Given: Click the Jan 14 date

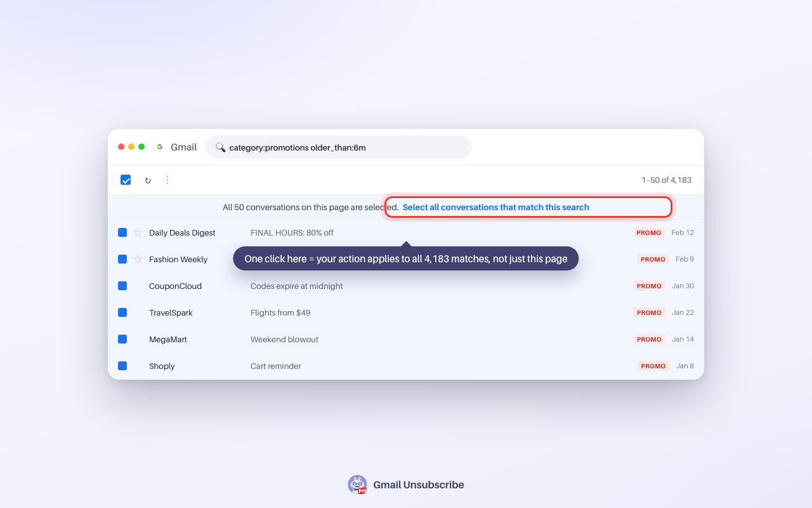Looking at the screenshot, I should pos(683,339).
